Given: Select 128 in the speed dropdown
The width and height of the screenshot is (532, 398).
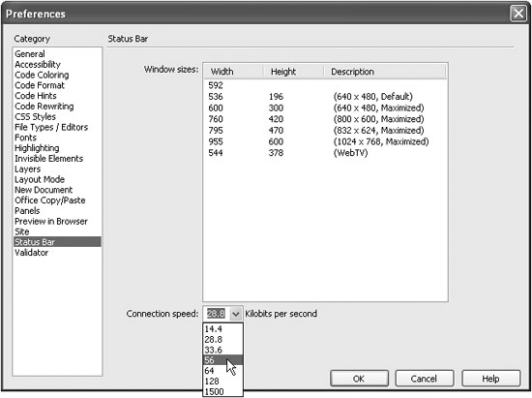Looking at the screenshot, I should click(222, 381).
